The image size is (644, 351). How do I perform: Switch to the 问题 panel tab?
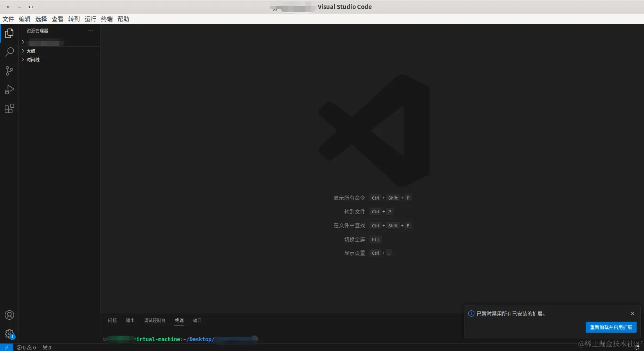tap(112, 320)
